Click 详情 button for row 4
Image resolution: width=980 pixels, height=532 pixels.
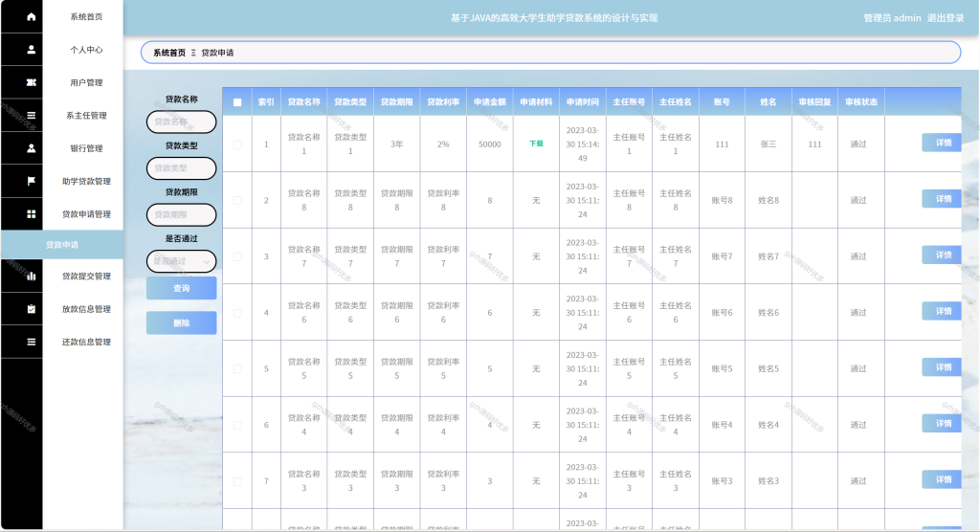942,311
